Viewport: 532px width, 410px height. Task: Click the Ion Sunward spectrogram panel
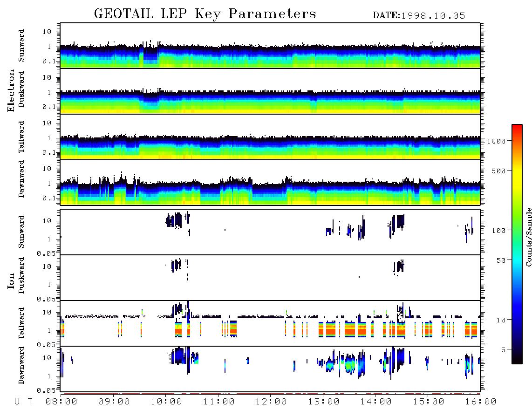(270, 232)
